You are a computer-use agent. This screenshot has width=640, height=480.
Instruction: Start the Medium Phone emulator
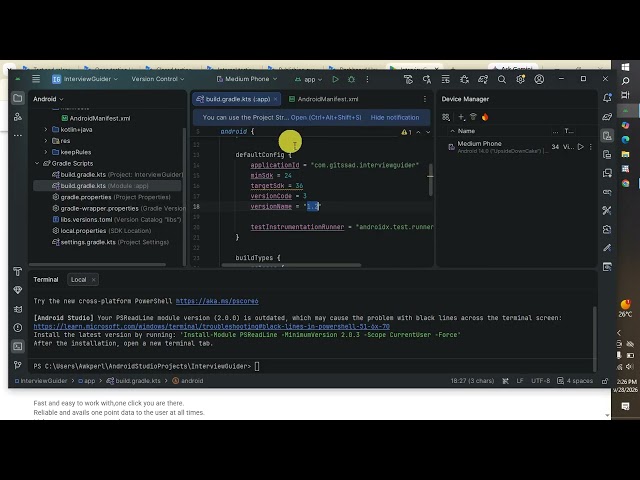click(580, 147)
